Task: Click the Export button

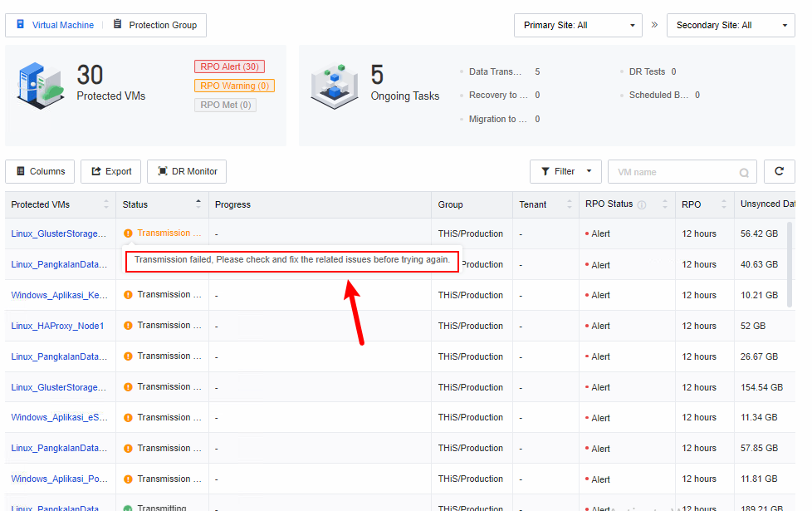Action: tap(110, 171)
